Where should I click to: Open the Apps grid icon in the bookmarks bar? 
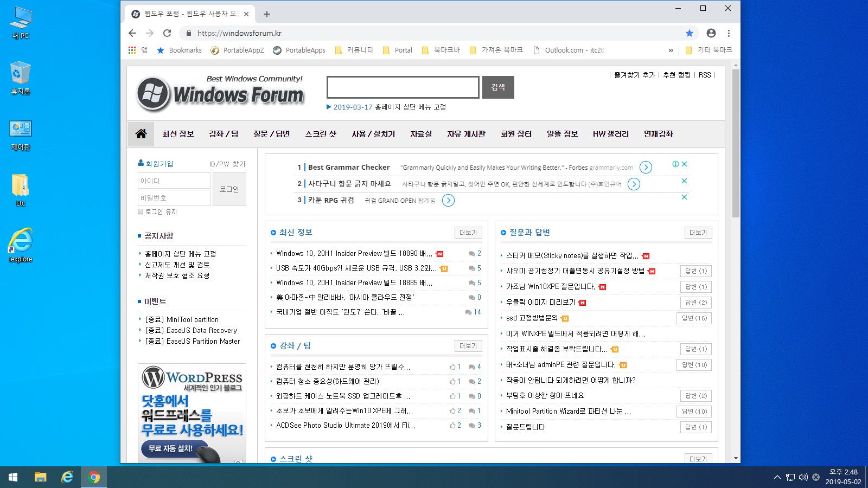(132, 50)
